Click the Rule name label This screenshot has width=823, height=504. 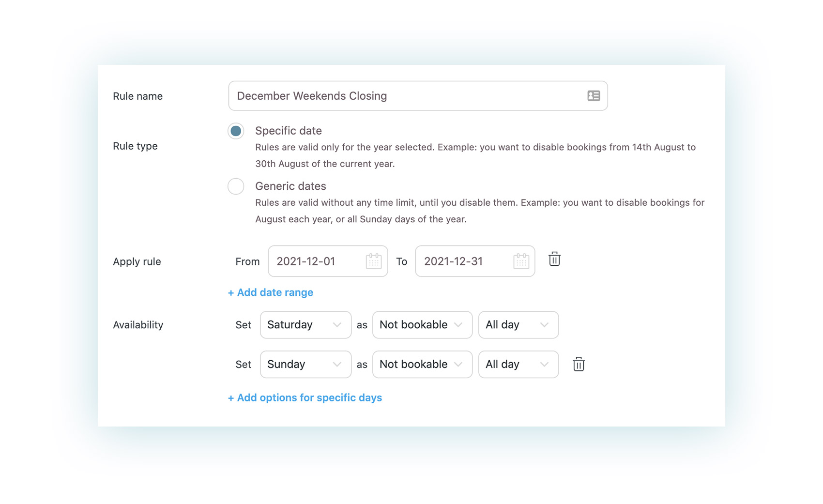point(138,96)
